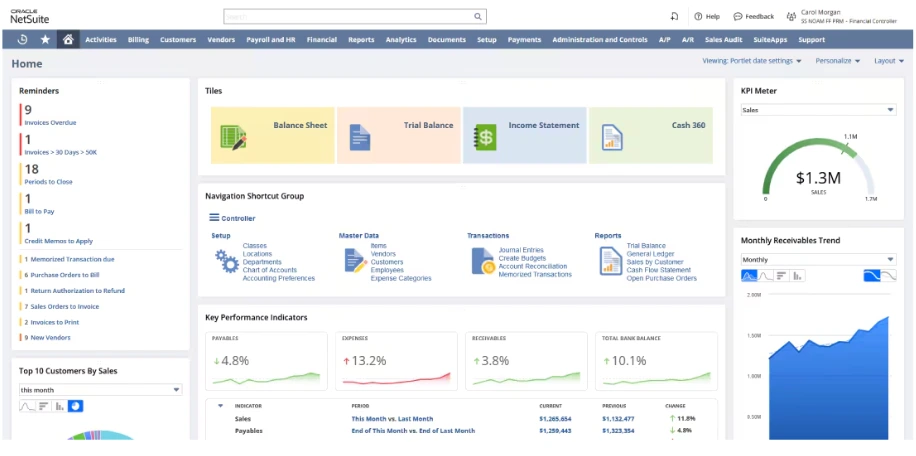Click the search magnifier icon
The width and height of the screenshot is (916, 456).
coord(478,17)
